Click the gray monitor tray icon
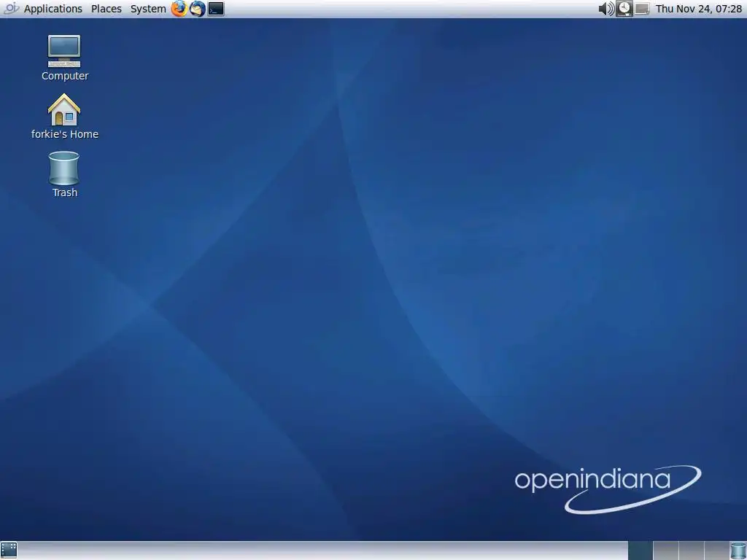This screenshot has width=747, height=560. 642,9
